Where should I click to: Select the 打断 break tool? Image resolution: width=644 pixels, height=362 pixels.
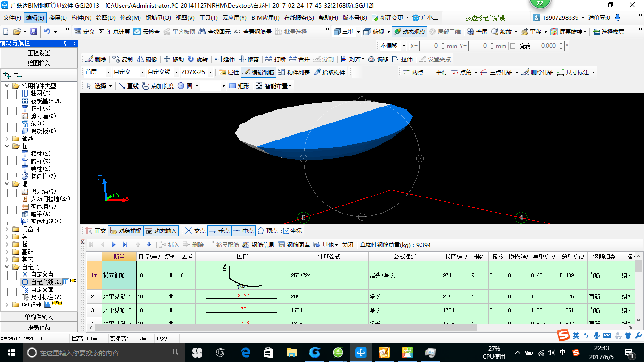[275, 59]
